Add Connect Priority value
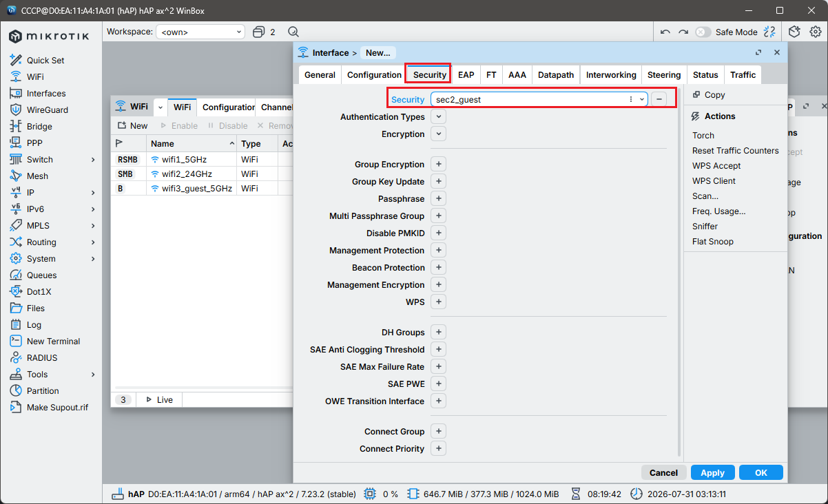Viewport: 828px width, 504px height. [438, 449]
